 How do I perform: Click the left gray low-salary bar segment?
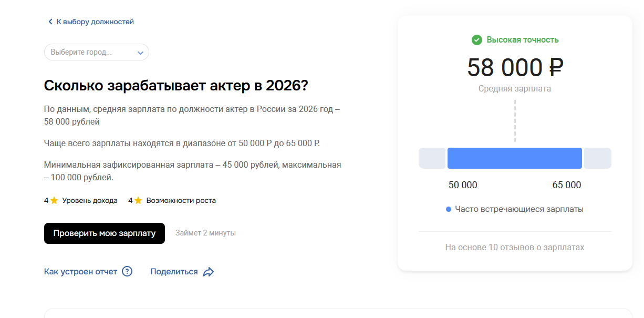(x=432, y=158)
